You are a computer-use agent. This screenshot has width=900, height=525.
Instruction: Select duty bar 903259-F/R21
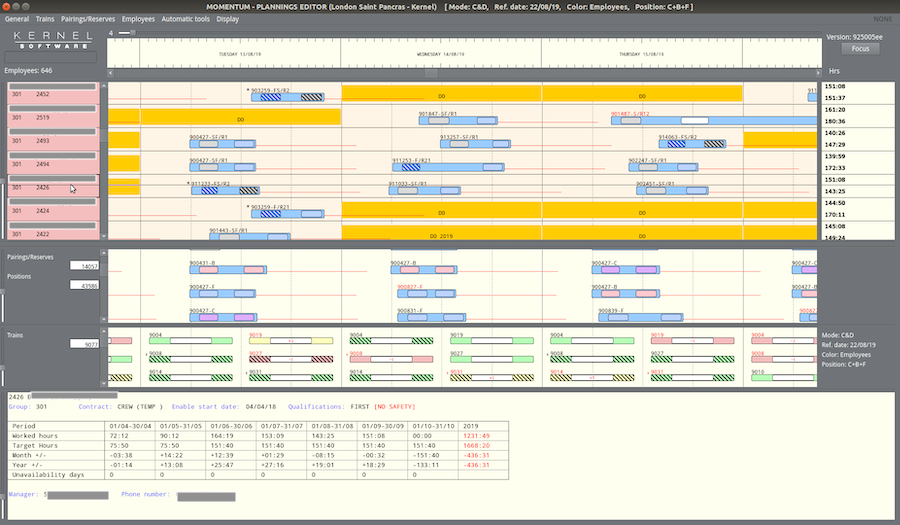(288, 214)
